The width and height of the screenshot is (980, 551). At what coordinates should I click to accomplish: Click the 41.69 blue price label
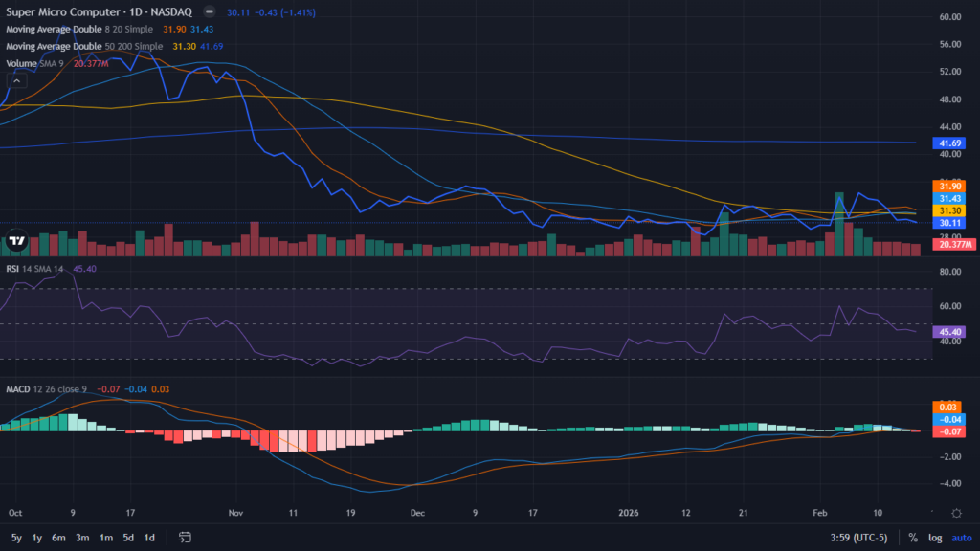pyautogui.click(x=950, y=143)
